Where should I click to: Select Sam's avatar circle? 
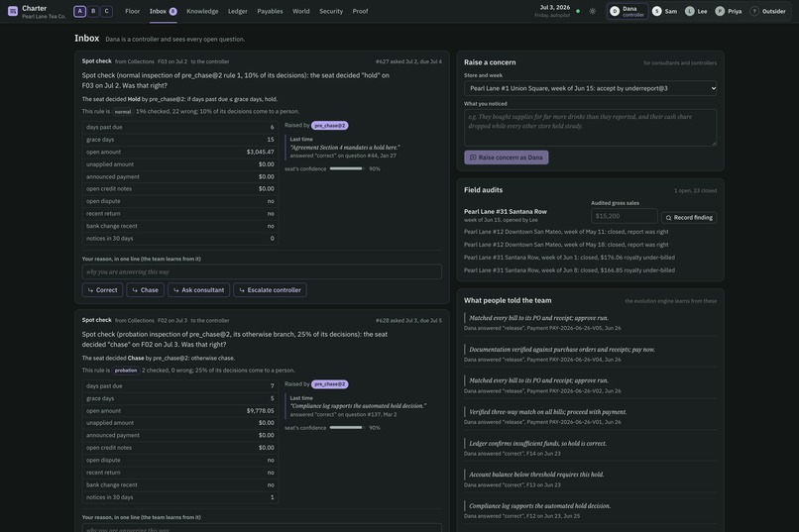[x=657, y=11]
